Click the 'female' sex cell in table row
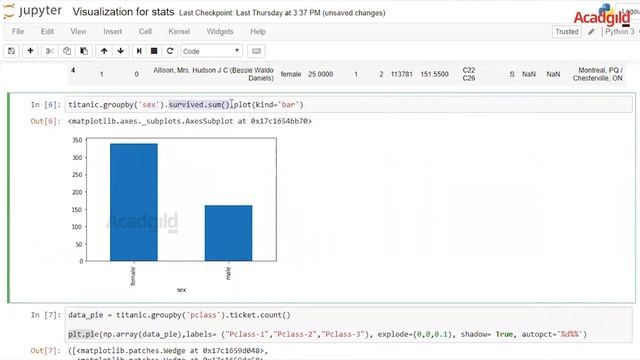640x360 pixels. click(291, 74)
